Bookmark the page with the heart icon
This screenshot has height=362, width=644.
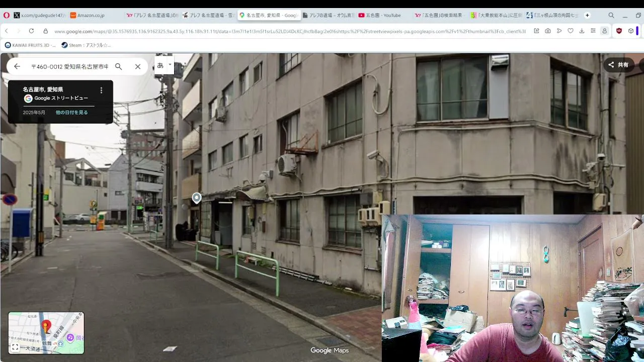571,31
